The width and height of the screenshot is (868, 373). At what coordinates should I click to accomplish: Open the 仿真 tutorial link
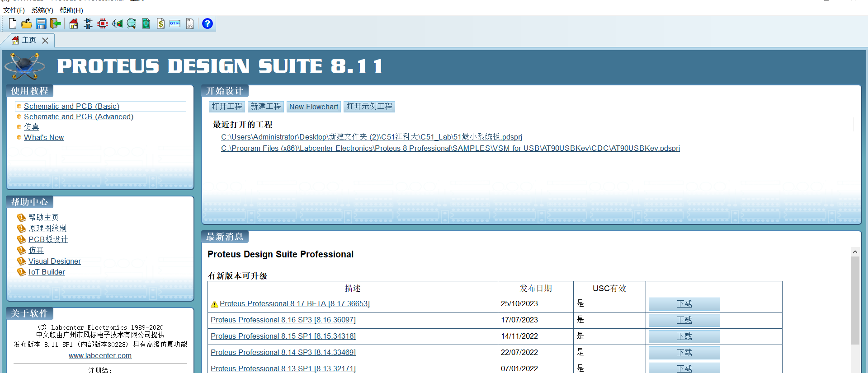[32, 127]
